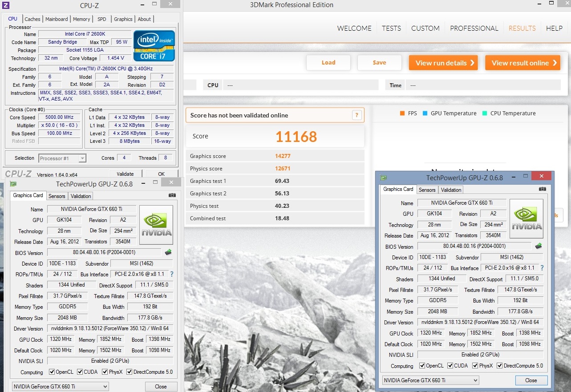The height and width of the screenshot is (392, 571).
Task: Open Sensors tab in right GPU-Z window
Action: 427,190
